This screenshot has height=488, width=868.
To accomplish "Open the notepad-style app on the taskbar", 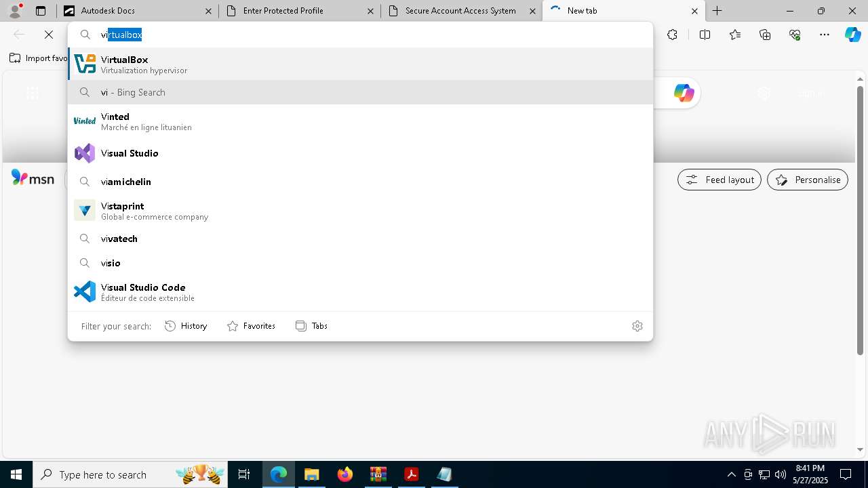I will point(444,474).
